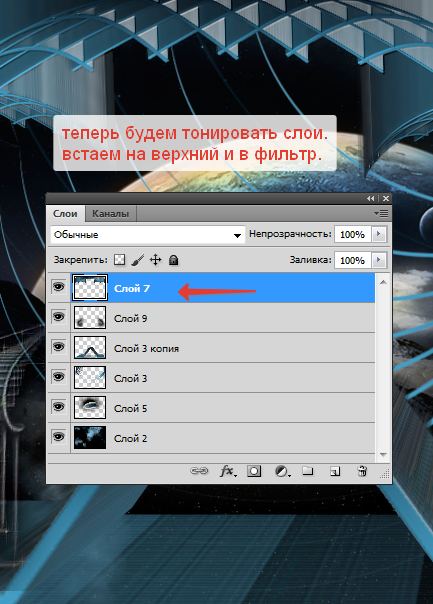Image resolution: width=433 pixels, height=604 pixels.
Task: Switch to the Каналы tab
Action: 110,213
